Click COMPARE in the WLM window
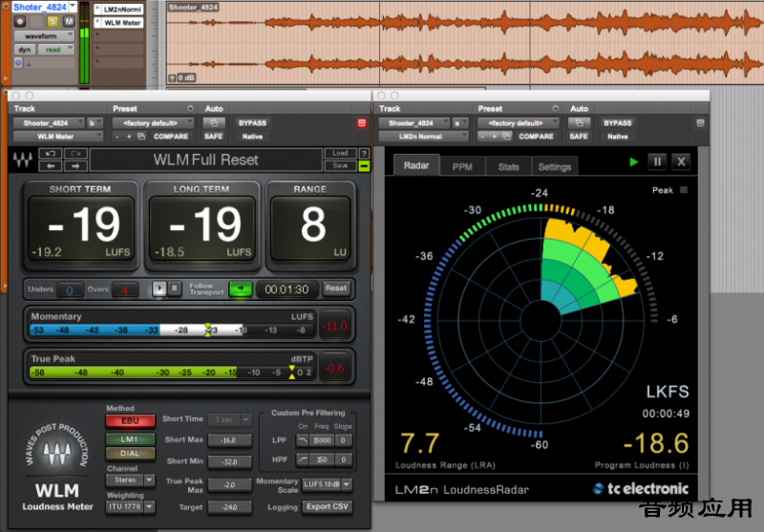 click(x=171, y=137)
